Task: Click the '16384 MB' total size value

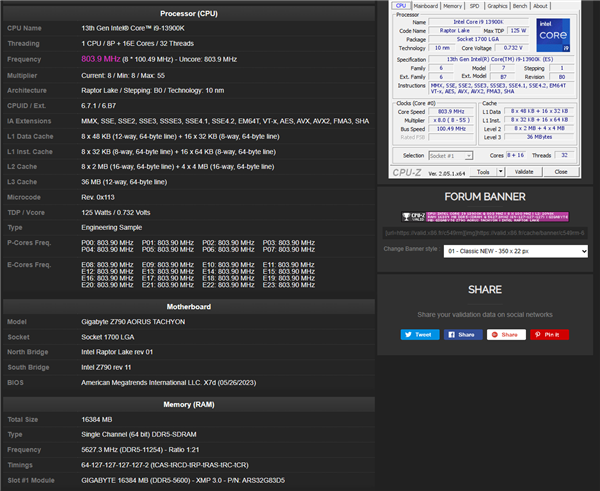Action: coord(96,419)
